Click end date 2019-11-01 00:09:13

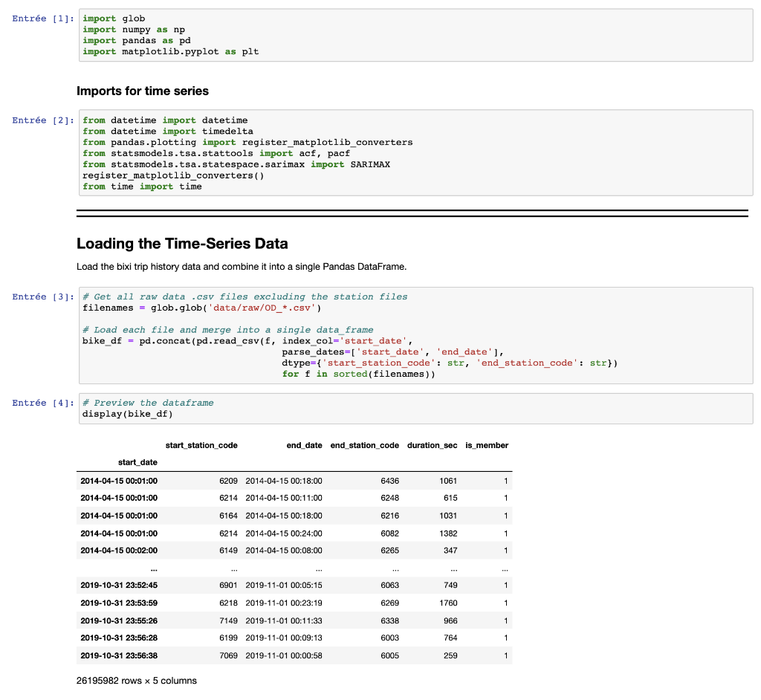pyautogui.click(x=284, y=638)
